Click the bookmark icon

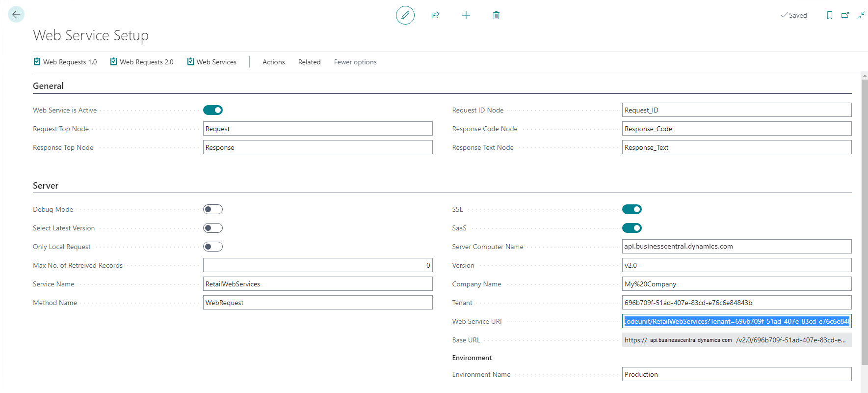(829, 15)
